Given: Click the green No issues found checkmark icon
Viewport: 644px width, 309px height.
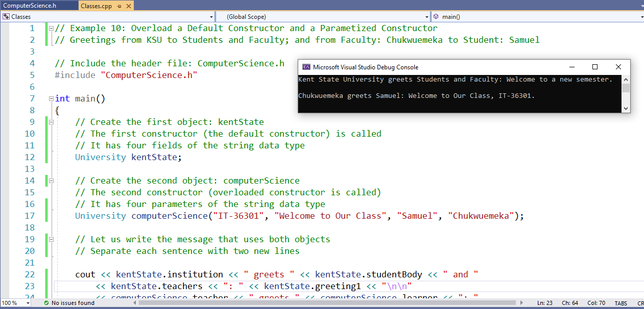Looking at the screenshot, I should 46,303.
